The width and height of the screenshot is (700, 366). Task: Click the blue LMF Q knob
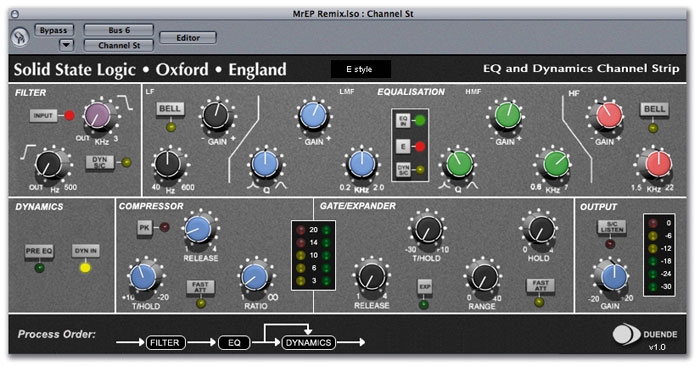(265, 164)
